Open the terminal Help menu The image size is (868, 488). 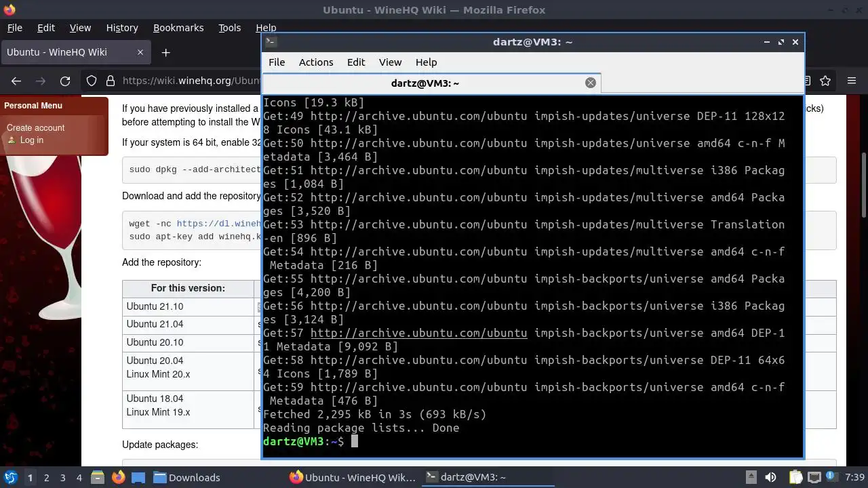[x=426, y=62]
